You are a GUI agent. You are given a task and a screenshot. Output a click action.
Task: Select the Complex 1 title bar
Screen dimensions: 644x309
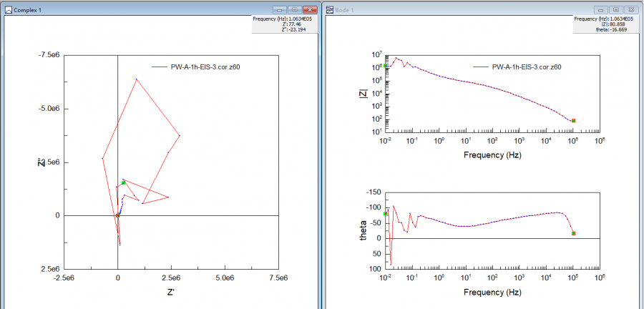pyautogui.click(x=143, y=10)
